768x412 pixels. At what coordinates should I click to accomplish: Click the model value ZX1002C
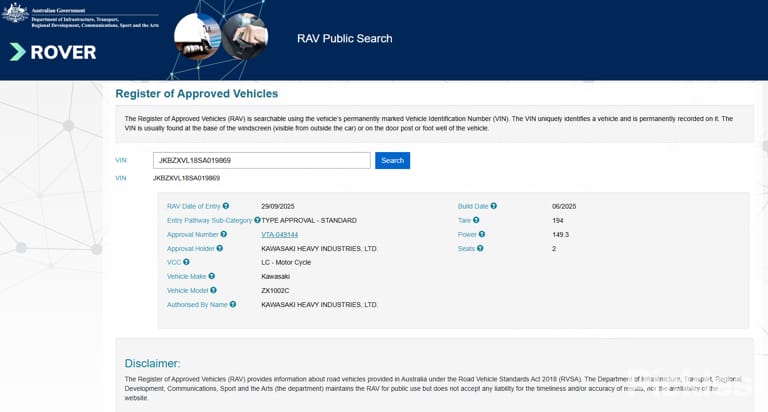coord(275,291)
